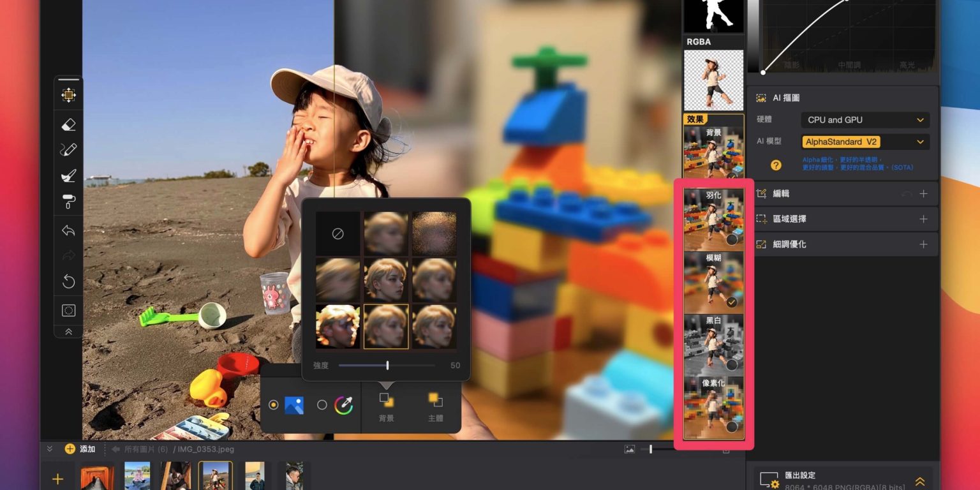Pick the paint roller tool
The image size is (980, 490).
click(68, 202)
